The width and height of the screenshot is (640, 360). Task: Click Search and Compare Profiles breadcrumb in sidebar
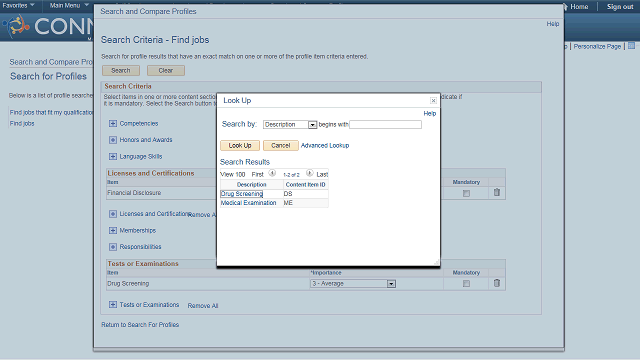(51, 62)
